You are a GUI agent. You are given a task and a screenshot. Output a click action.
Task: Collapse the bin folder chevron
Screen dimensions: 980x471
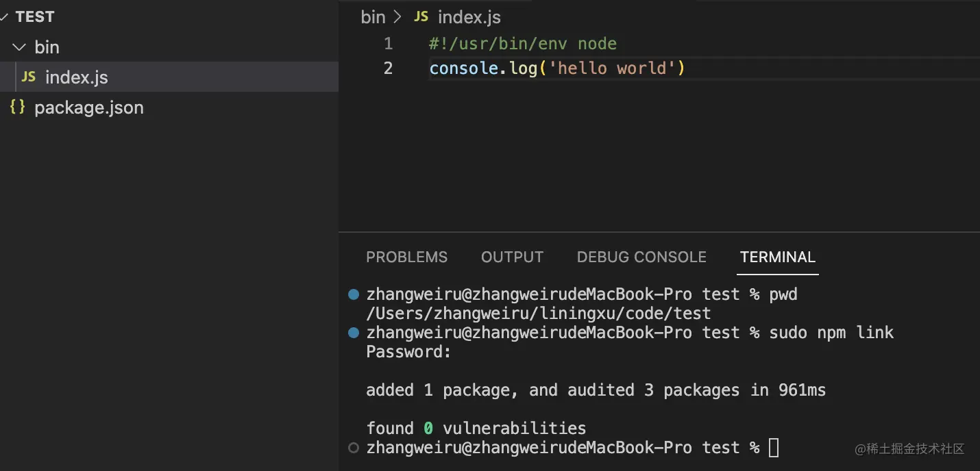pyautogui.click(x=19, y=47)
